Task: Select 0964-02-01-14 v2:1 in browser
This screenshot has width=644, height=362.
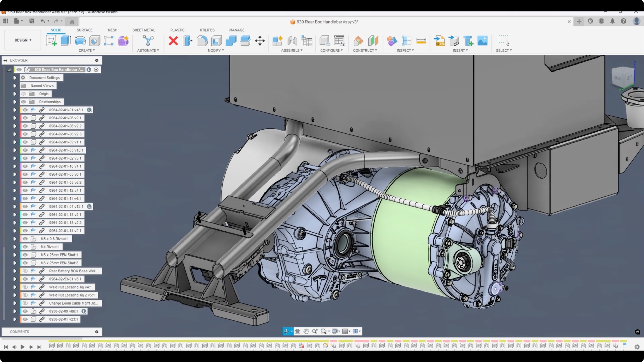Action: pyautogui.click(x=65, y=231)
